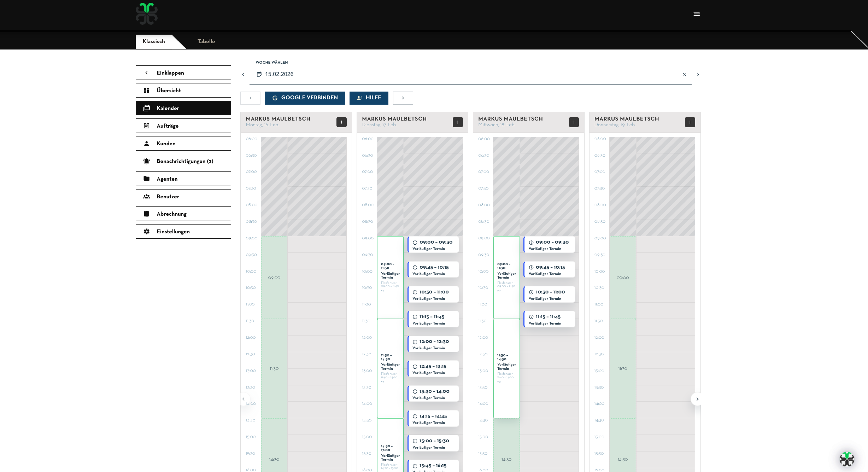Open Einstellungen in the sidebar
The width and height of the screenshot is (868, 472).
pyautogui.click(x=183, y=232)
